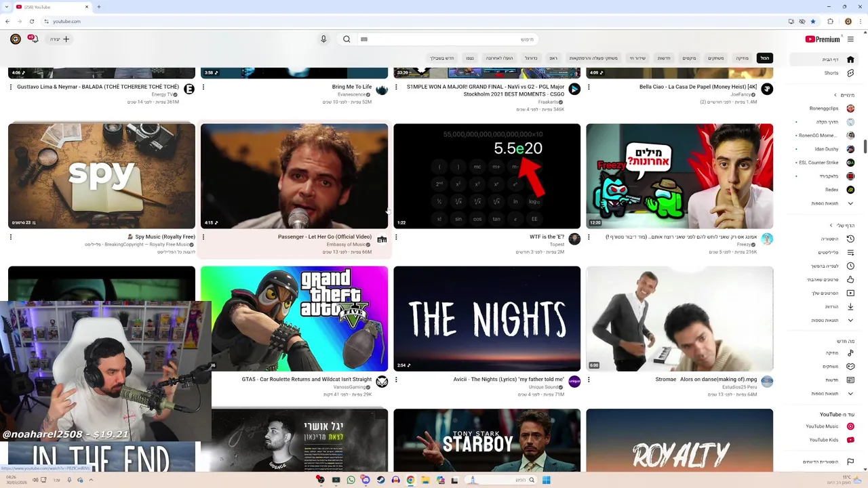Viewport: 868px width, 488px height.
Task: Open the 'spy' music playlist thumbnail
Action: 102,176
